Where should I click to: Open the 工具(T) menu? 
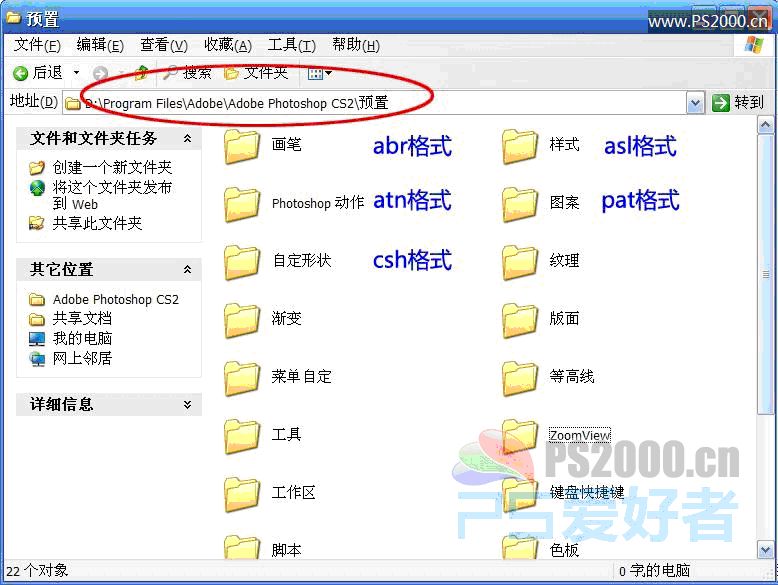[291, 45]
